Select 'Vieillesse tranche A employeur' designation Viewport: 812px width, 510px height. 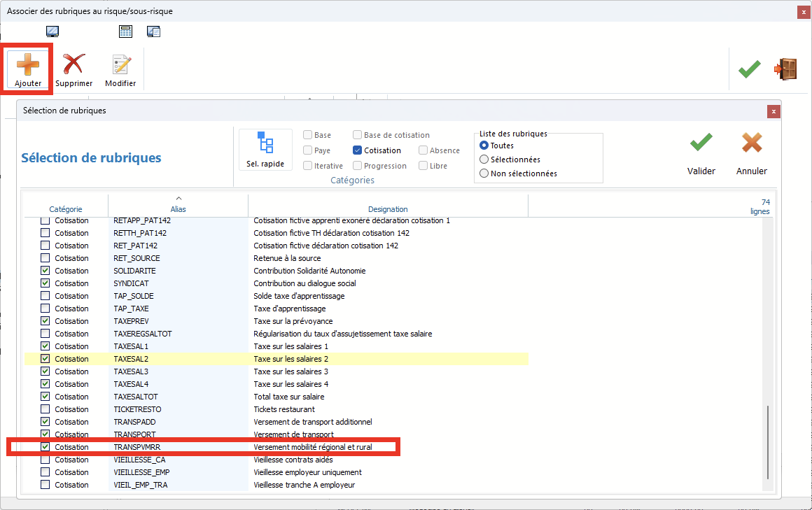pyautogui.click(x=304, y=485)
